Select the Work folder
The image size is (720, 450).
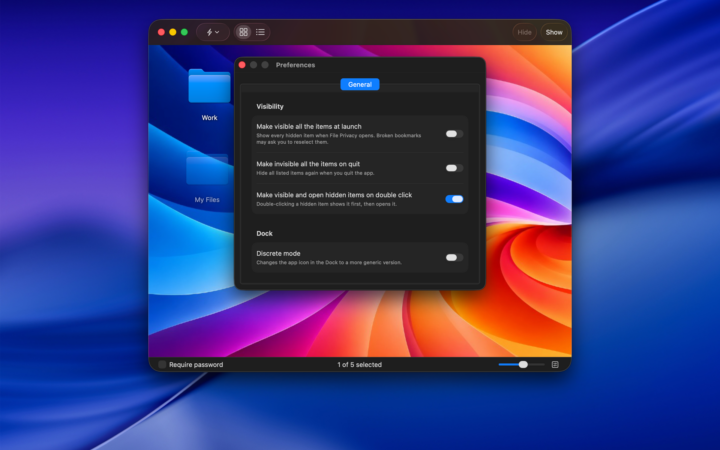coord(209,86)
